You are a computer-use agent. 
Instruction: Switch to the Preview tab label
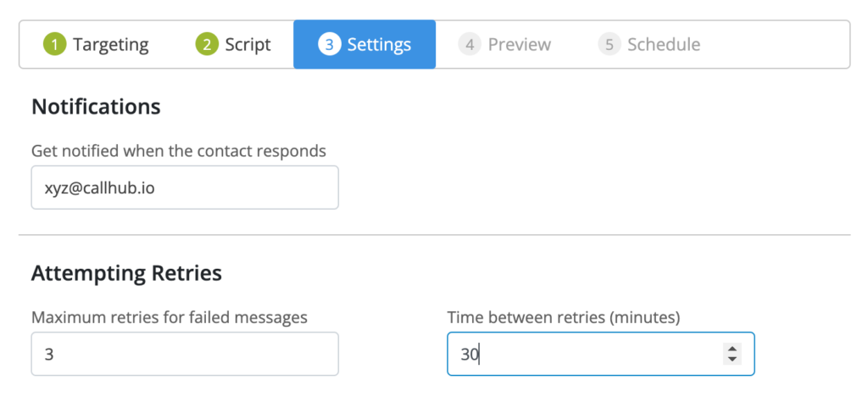point(520,44)
